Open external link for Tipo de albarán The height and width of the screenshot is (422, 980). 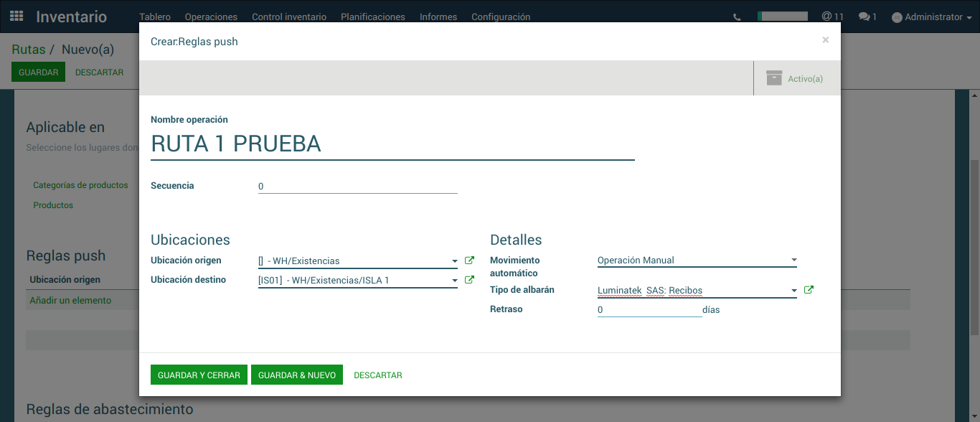809,290
